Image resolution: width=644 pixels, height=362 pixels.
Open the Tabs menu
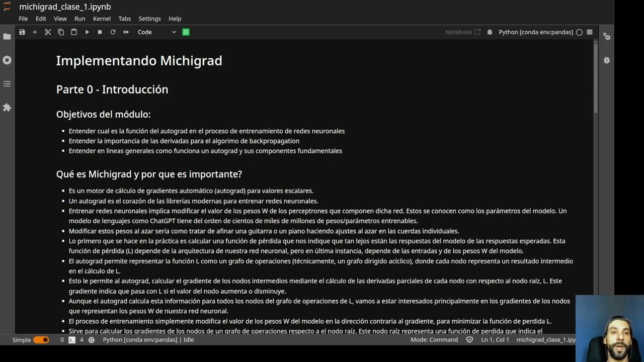125,19
